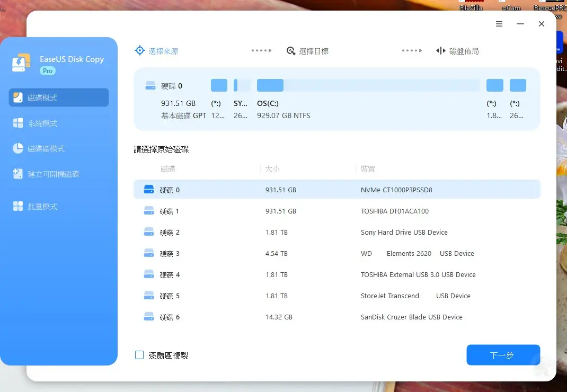
Task: Select the SY... partition block
Action: 242,85
